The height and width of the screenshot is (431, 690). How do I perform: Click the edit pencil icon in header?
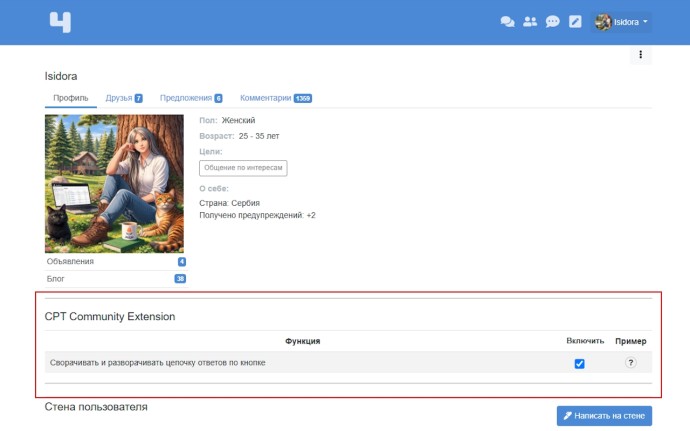pos(575,22)
